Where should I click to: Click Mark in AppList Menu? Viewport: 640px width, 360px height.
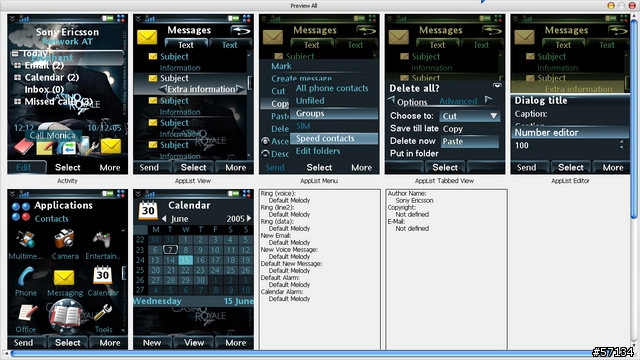(x=281, y=66)
